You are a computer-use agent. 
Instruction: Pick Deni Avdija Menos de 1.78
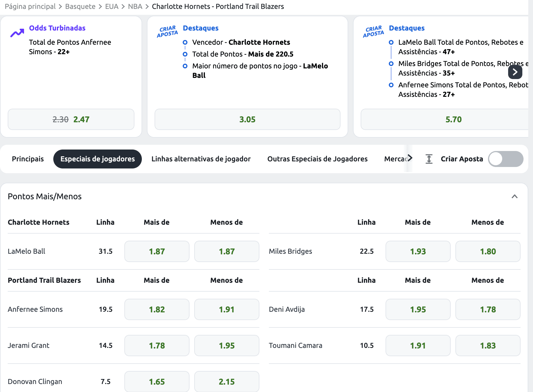tap(488, 309)
